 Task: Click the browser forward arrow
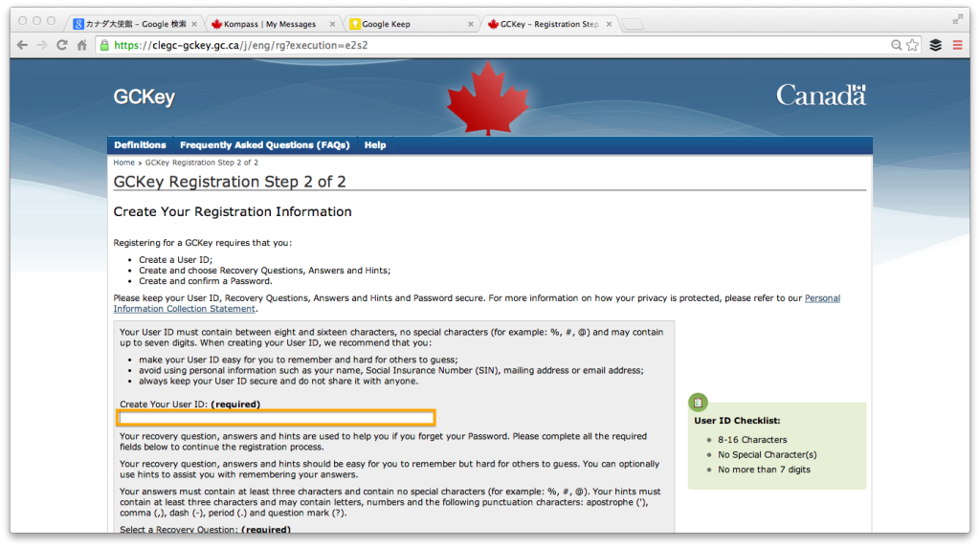tap(41, 45)
